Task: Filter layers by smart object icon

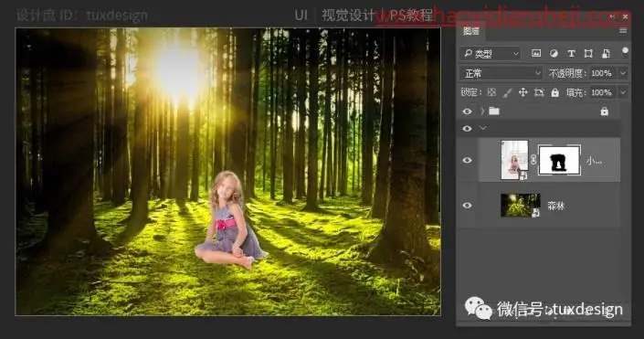Action: tap(606, 53)
